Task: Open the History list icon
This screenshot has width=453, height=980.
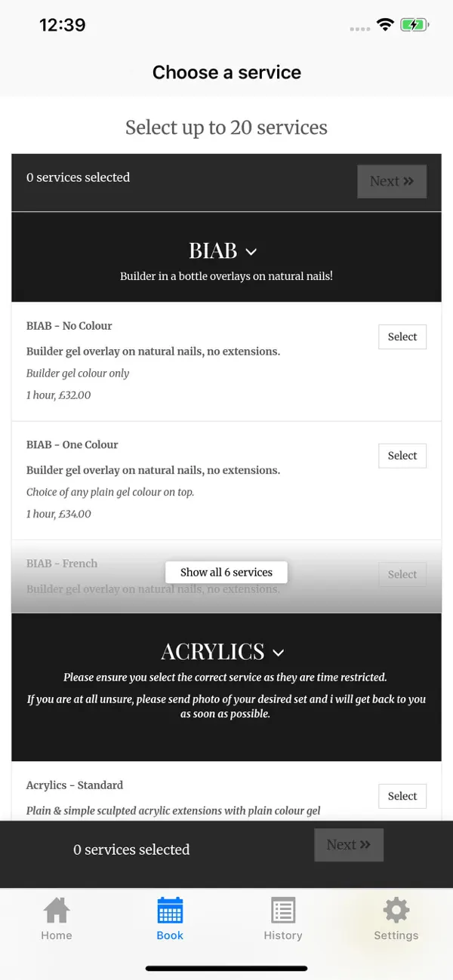Action: click(283, 910)
